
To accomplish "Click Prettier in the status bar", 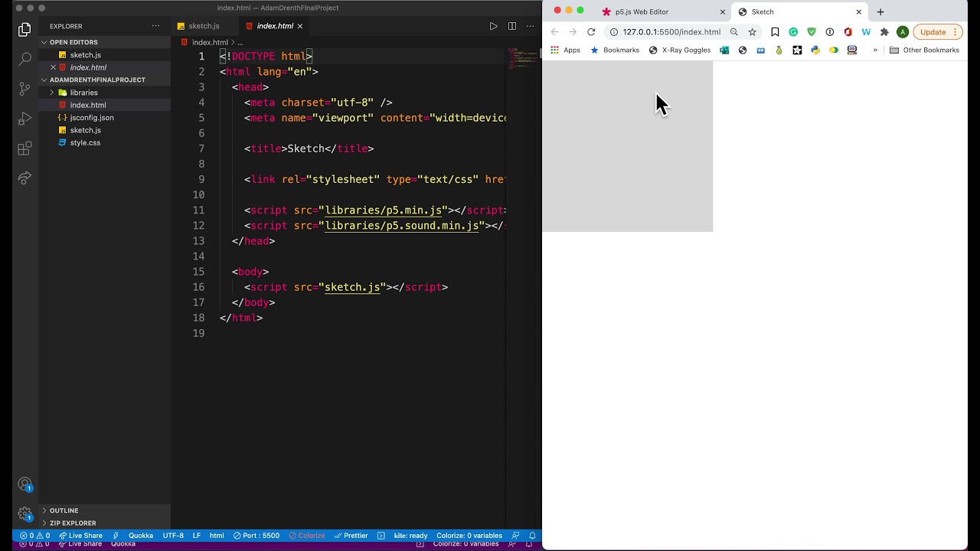I will [351, 536].
